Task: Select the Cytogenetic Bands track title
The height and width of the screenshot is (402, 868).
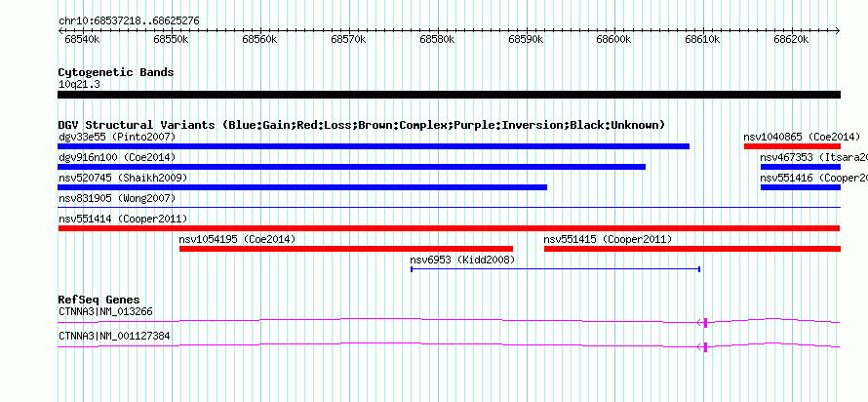Action: pyautogui.click(x=116, y=72)
